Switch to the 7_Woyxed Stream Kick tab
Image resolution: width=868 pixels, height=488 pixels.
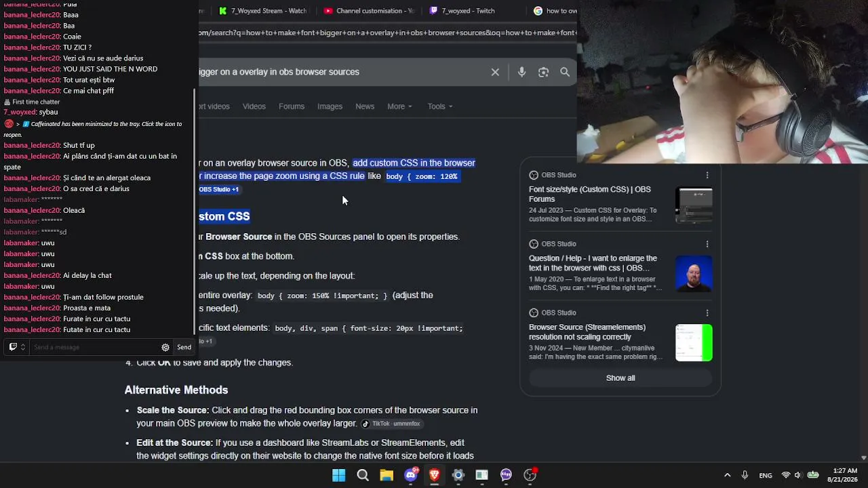click(263, 11)
